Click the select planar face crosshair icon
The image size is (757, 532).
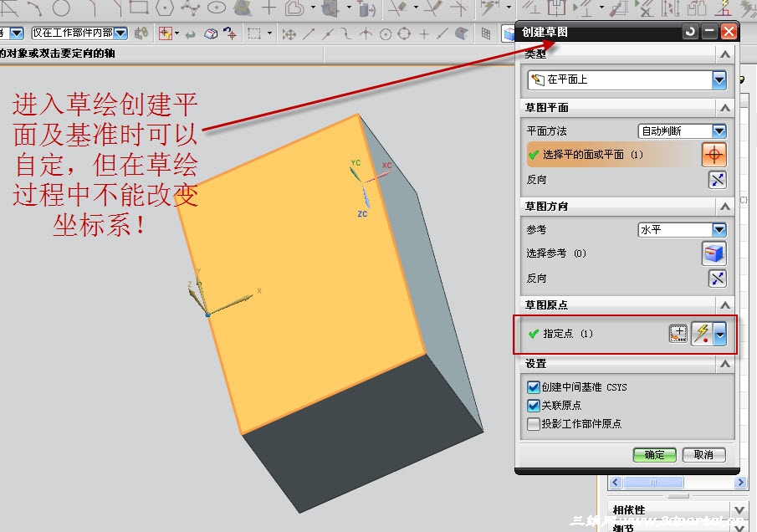[714, 155]
